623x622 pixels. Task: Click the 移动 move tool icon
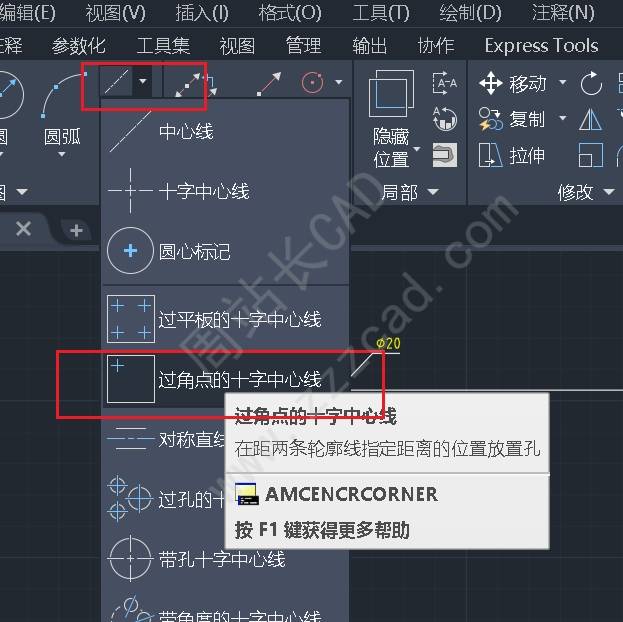491,83
